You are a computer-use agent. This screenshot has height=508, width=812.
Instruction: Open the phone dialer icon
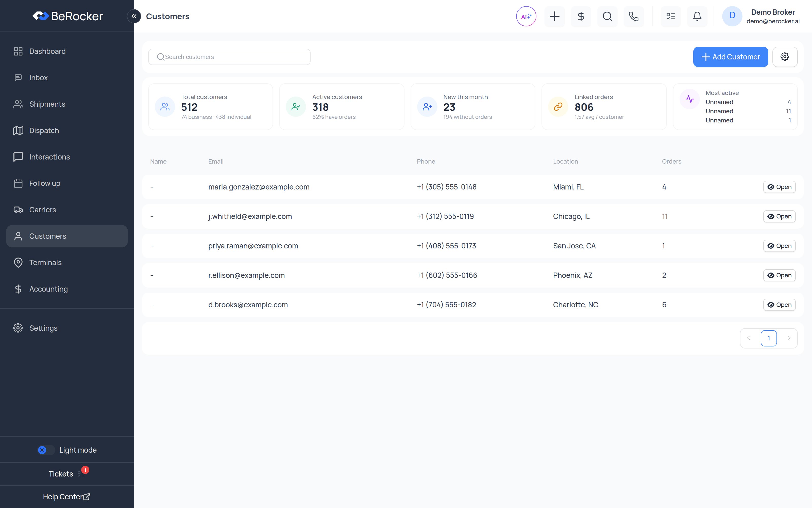point(634,16)
